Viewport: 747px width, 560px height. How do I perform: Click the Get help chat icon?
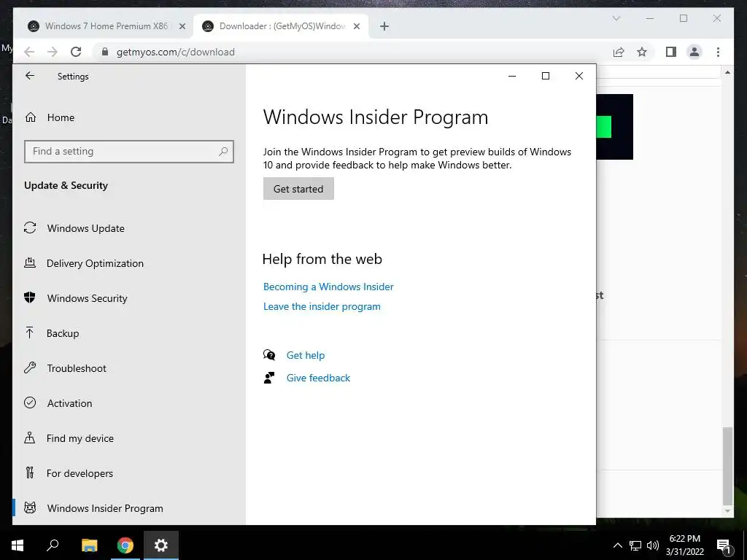(x=269, y=355)
